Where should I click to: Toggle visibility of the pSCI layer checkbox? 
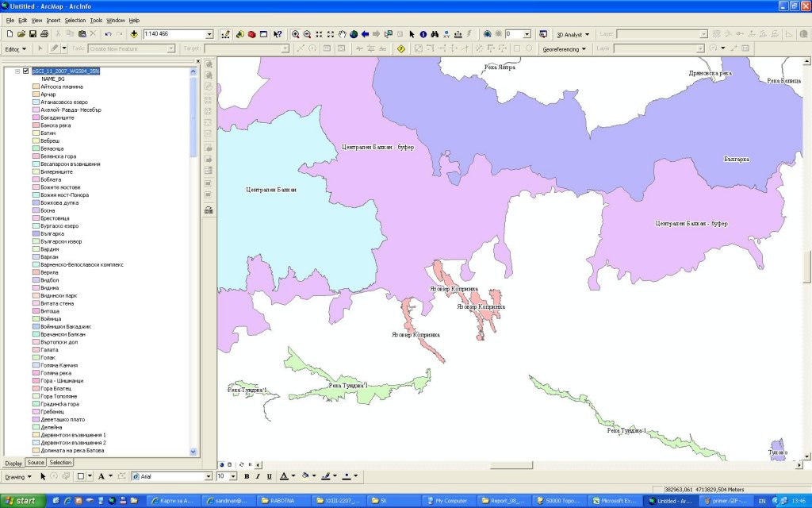pyautogui.click(x=26, y=71)
